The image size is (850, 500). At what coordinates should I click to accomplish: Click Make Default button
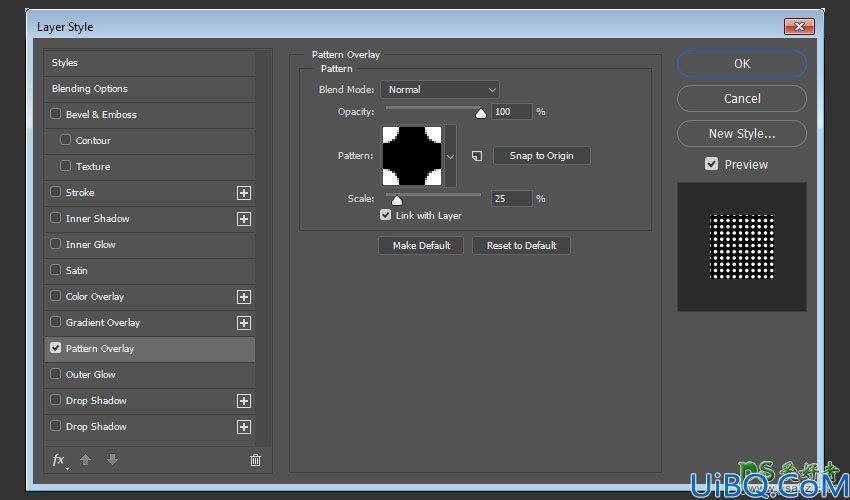tap(421, 246)
